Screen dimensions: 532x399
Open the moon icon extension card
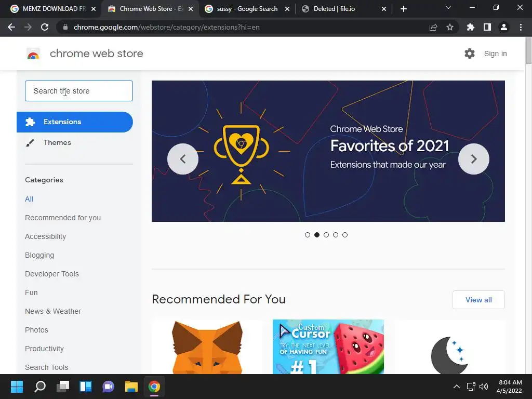[x=449, y=347]
